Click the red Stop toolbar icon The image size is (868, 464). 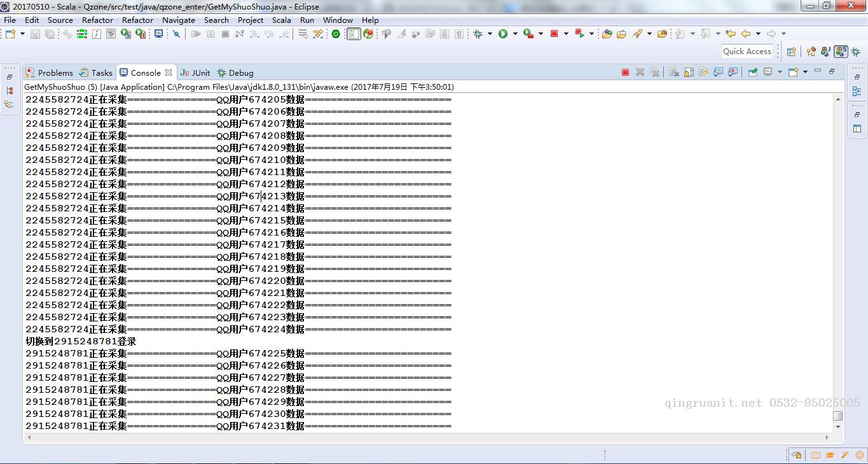pos(554,34)
